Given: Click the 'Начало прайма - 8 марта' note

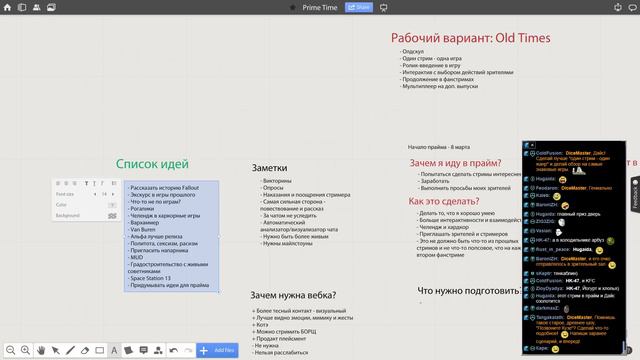Looking at the screenshot, I should coord(439,147).
